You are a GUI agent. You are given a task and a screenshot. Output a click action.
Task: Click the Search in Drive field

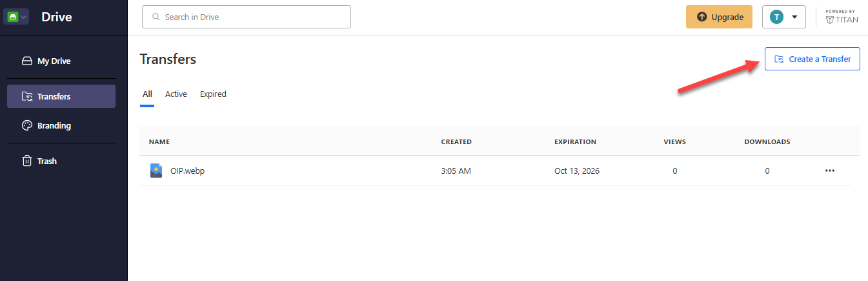point(247,17)
